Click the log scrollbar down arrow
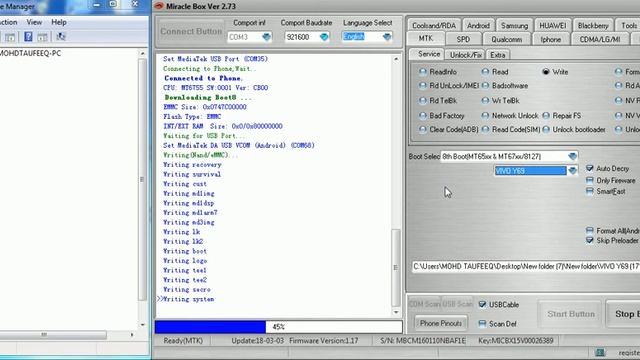This screenshot has width=640, height=360. pos(396,313)
